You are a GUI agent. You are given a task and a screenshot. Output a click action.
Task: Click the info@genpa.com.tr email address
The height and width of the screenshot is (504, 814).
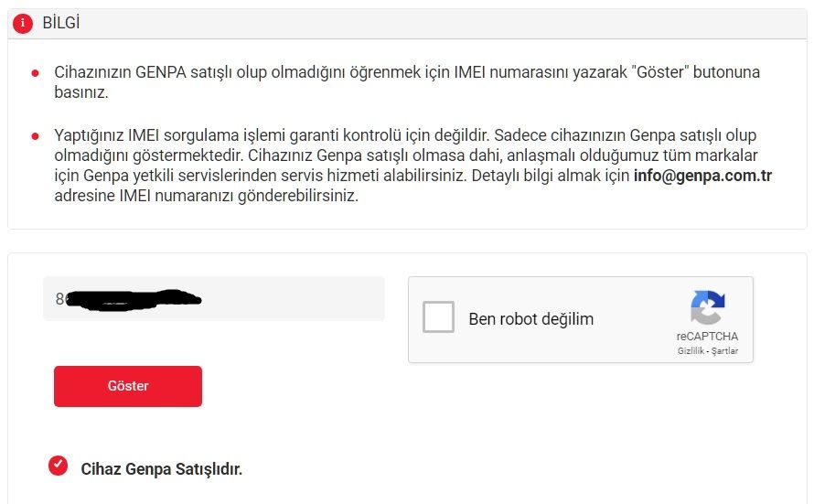click(x=702, y=177)
